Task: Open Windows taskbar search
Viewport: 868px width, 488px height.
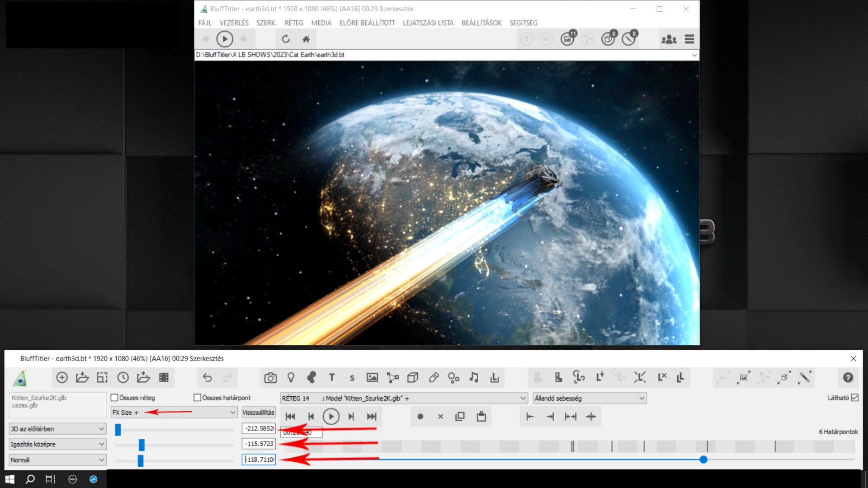Action: coord(30,479)
